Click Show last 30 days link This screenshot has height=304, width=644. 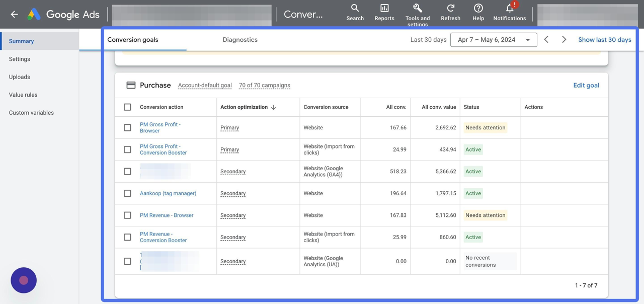tap(605, 40)
